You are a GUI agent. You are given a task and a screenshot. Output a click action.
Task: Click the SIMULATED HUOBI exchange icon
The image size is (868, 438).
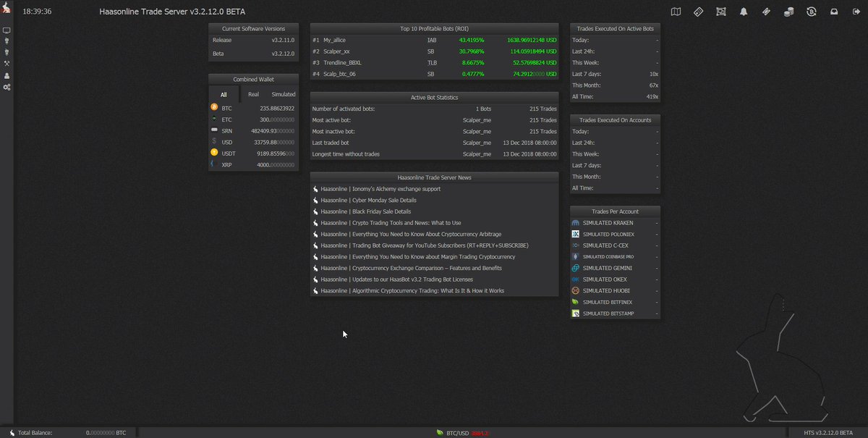[576, 290]
